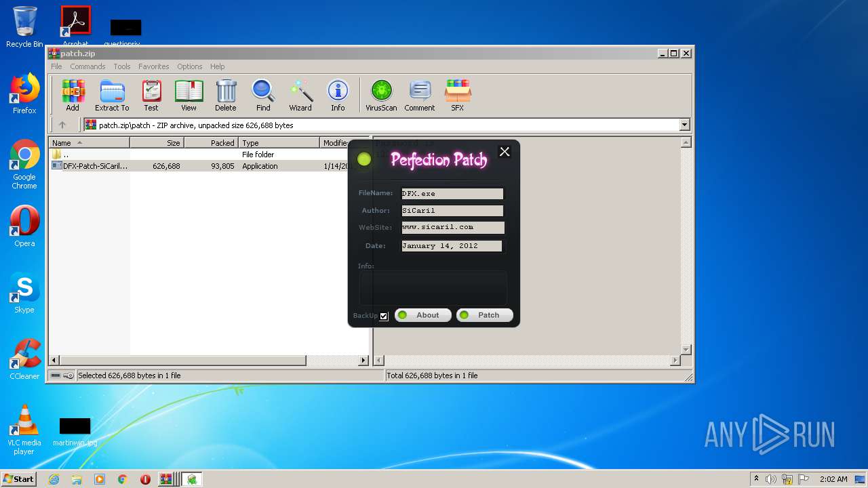Click the Info toolbar icon
Image resolution: width=868 pixels, height=488 pixels.
tap(338, 95)
